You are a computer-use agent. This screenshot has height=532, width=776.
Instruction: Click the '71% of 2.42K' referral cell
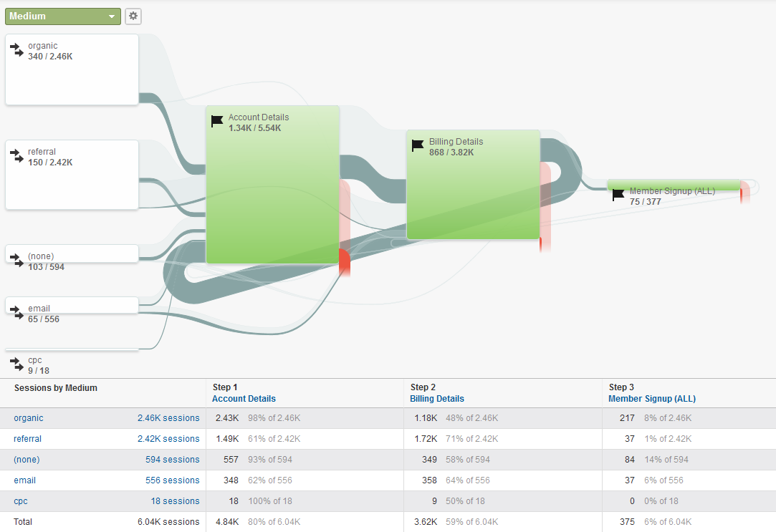pyautogui.click(x=472, y=439)
